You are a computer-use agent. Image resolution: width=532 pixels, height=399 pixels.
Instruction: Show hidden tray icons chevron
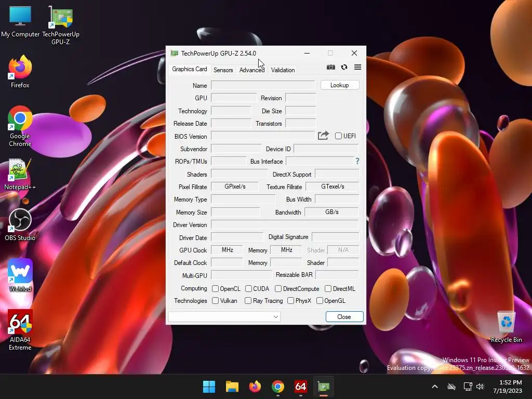coord(435,387)
